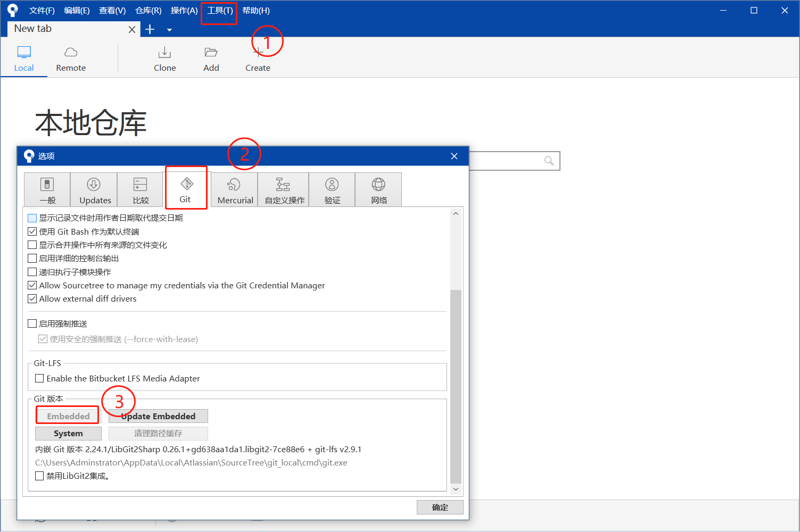Open the 一般 general settings icon

[47, 189]
